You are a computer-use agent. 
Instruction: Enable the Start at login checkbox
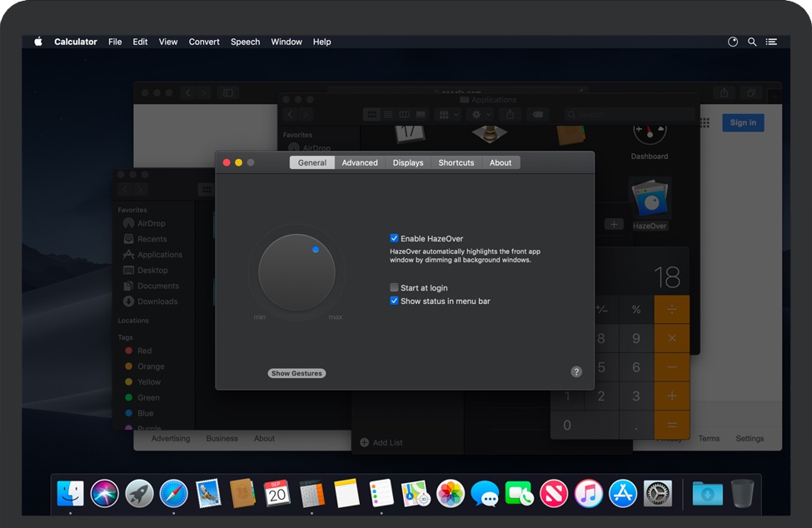tap(395, 287)
